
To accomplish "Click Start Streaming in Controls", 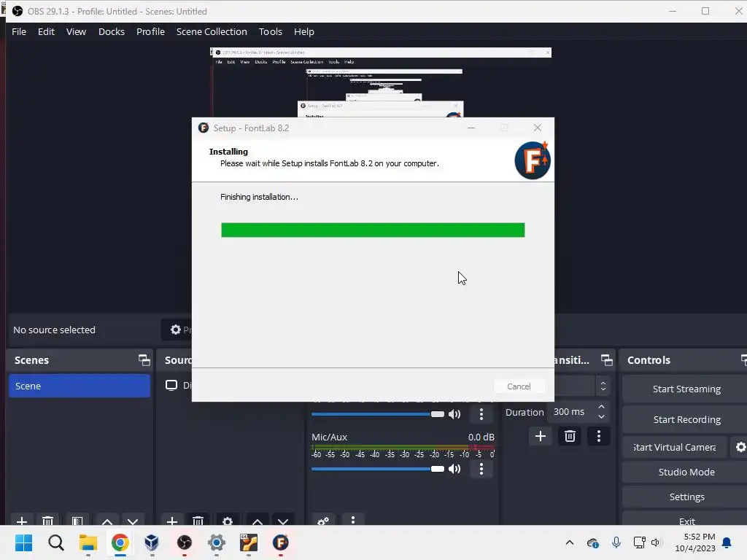I will point(686,389).
